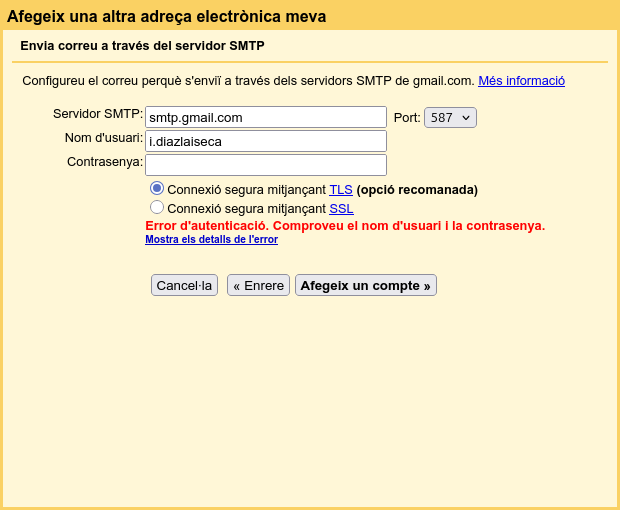Click the SMTP server field containing smtp.gmail.com

coord(265,117)
